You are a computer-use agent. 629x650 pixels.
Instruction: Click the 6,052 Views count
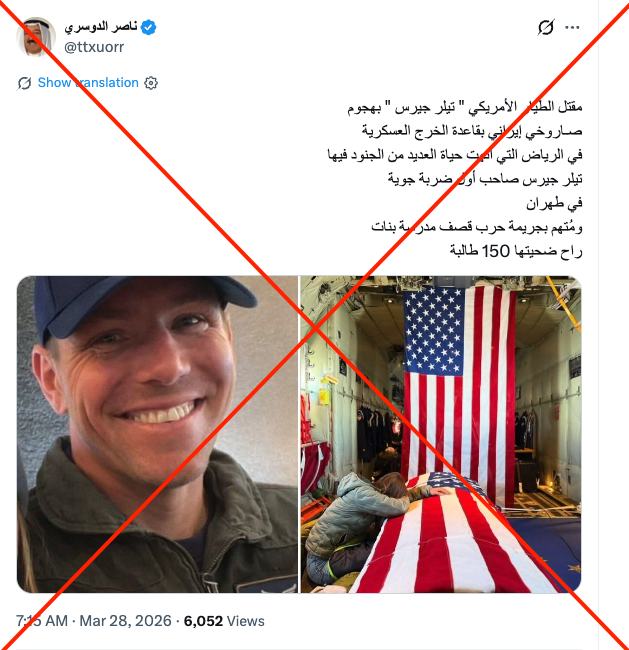click(x=224, y=621)
